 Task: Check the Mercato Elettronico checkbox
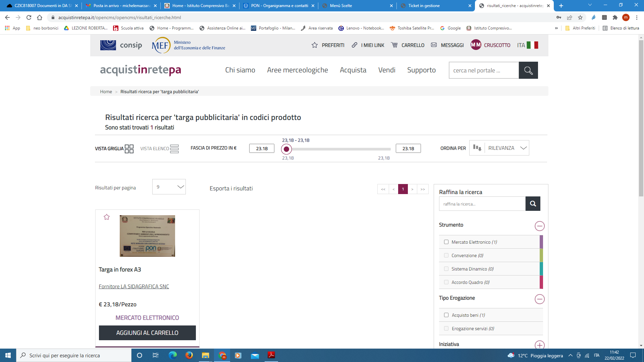tap(446, 242)
